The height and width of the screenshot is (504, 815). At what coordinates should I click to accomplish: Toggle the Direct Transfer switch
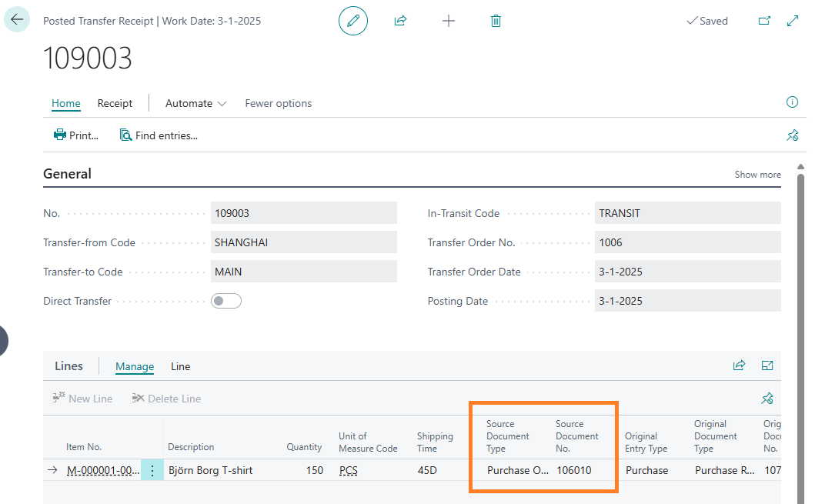pos(226,301)
